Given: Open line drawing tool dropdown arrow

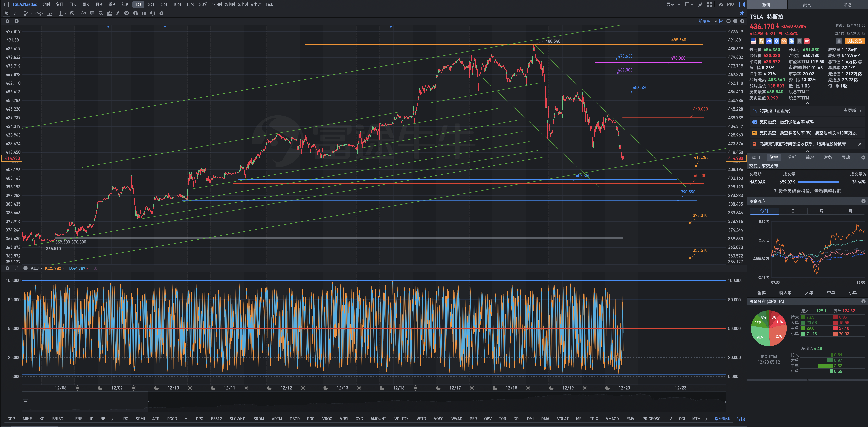Looking at the screenshot, I should point(20,13).
